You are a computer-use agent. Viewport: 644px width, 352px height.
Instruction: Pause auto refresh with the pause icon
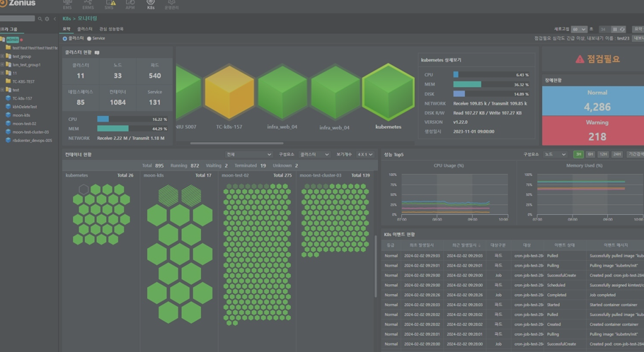[614, 29]
